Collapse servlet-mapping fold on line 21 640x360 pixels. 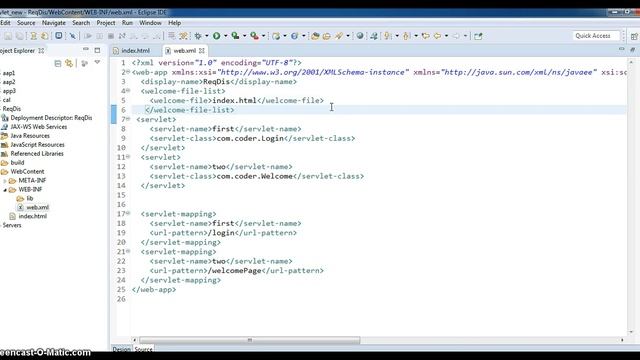tap(128, 251)
